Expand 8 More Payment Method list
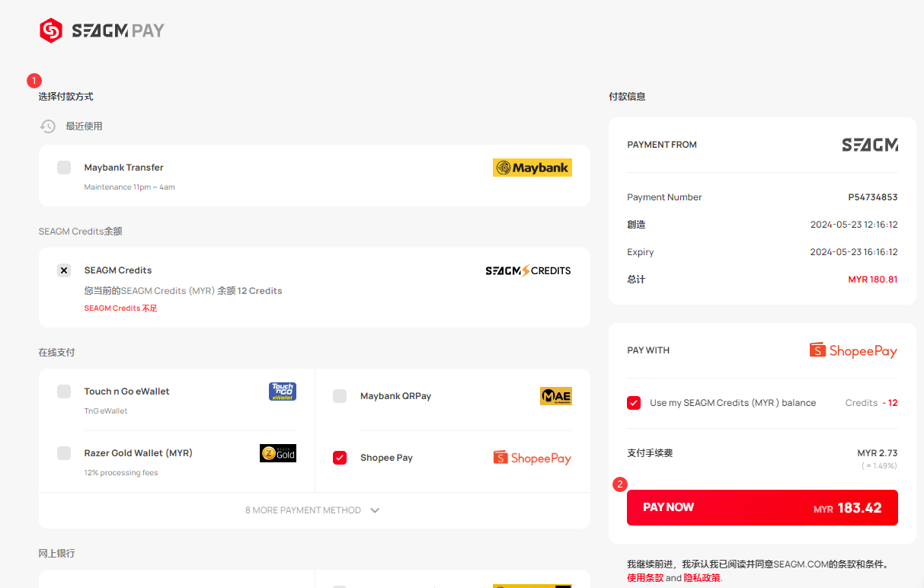The width and height of the screenshot is (924, 588). tap(313, 510)
